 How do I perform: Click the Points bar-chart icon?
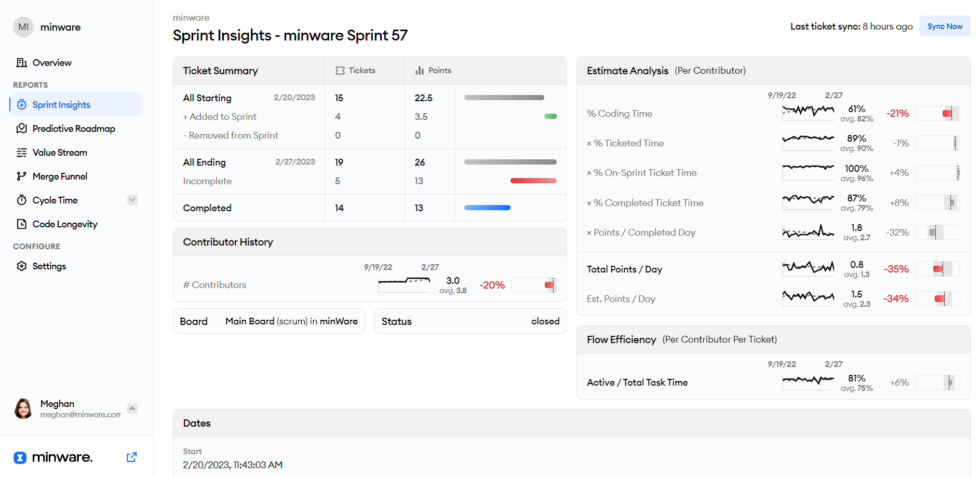point(420,70)
